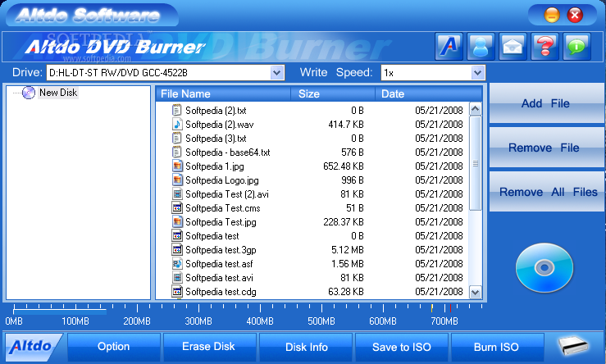Click the 500MB mark on the capacity bar
This screenshot has width=606, height=364.
click(321, 321)
